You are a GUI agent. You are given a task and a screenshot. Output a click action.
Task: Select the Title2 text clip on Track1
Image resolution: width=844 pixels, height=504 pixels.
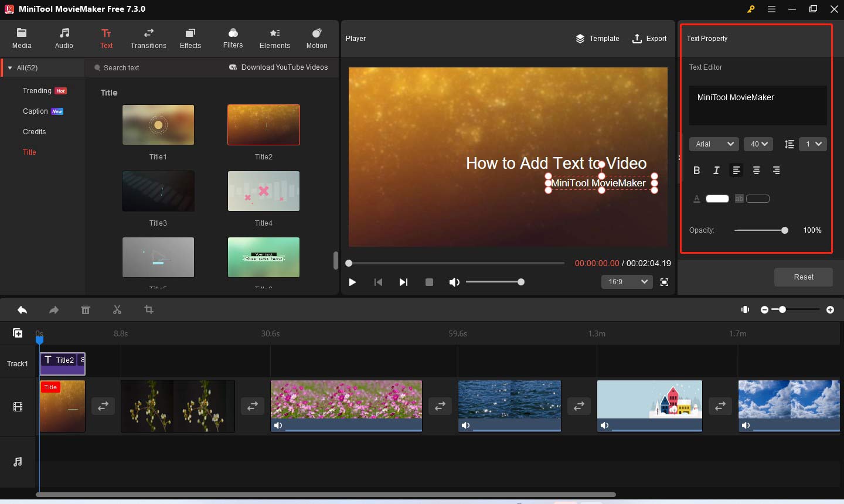pyautogui.click(x=62, y=363)
